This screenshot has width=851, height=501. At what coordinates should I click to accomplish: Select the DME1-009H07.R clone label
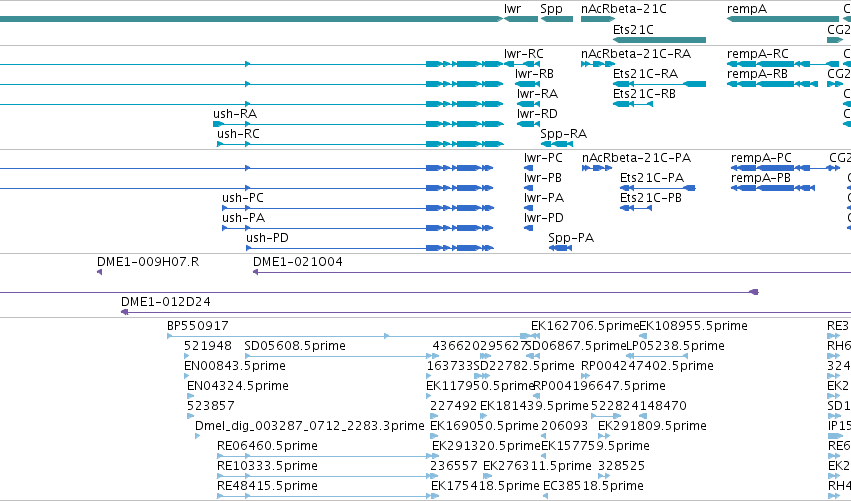(148, 262)
